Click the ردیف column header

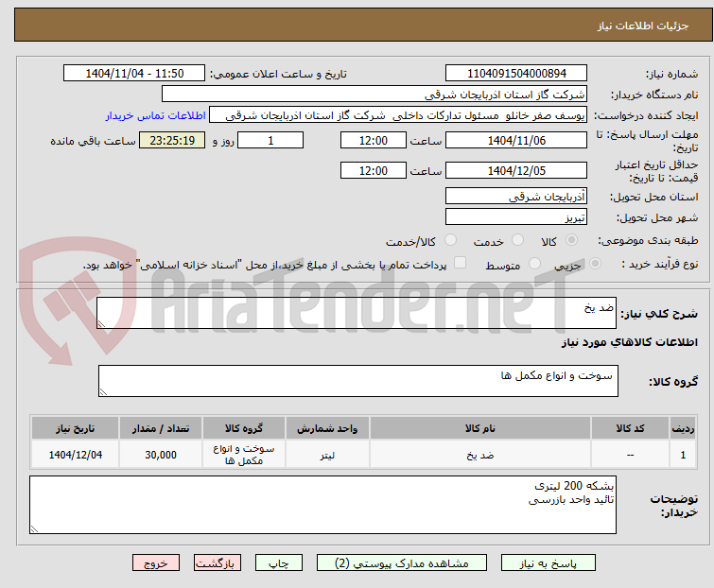point(683,428)
